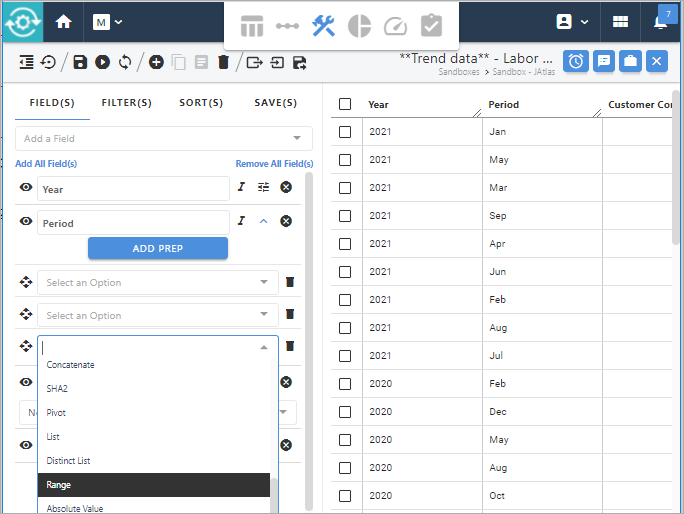The height and width of the screenshot is (514, 684).
Task: Click the blue alarm clock schedule button
Action: (x=576, y=61)
